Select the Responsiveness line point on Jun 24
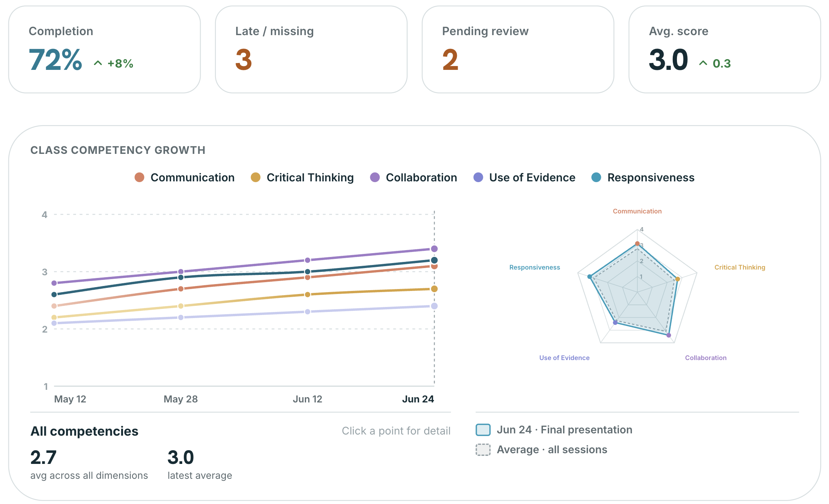Screen dimensions: 829x504 pyautogui.click(x=434, y=260)
